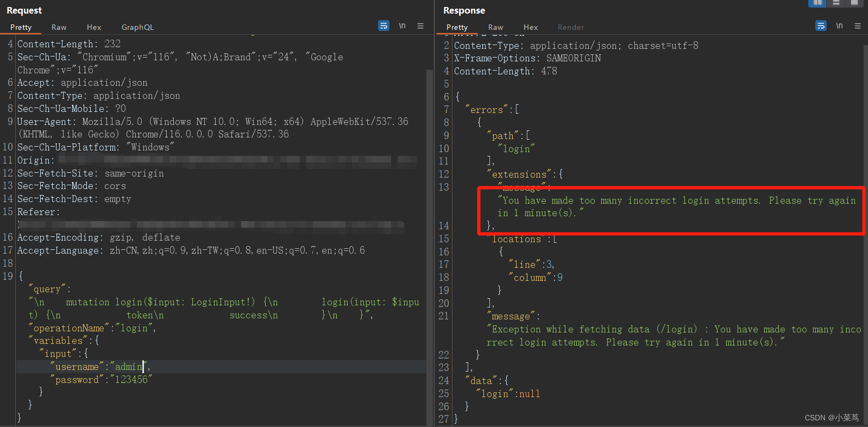868x427 pixels.
Task: Switch Response view to Pretty tab
Action: (x=457, y=27)
